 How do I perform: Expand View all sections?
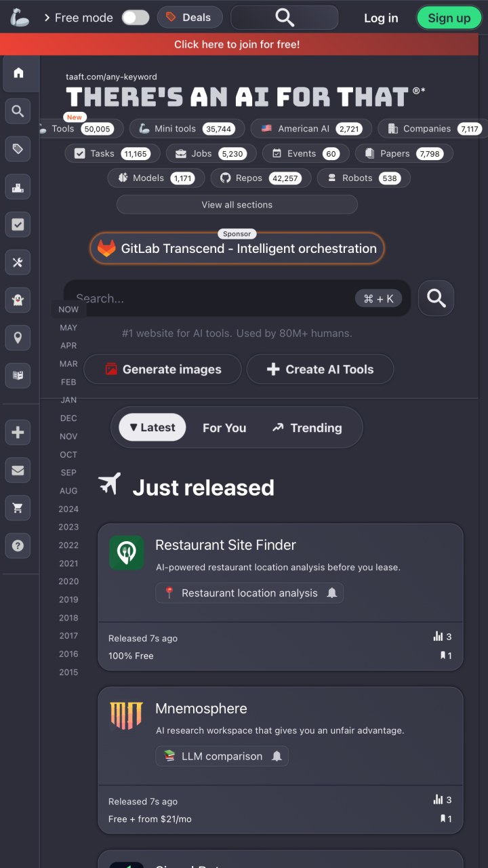click(x=237, y=205)
